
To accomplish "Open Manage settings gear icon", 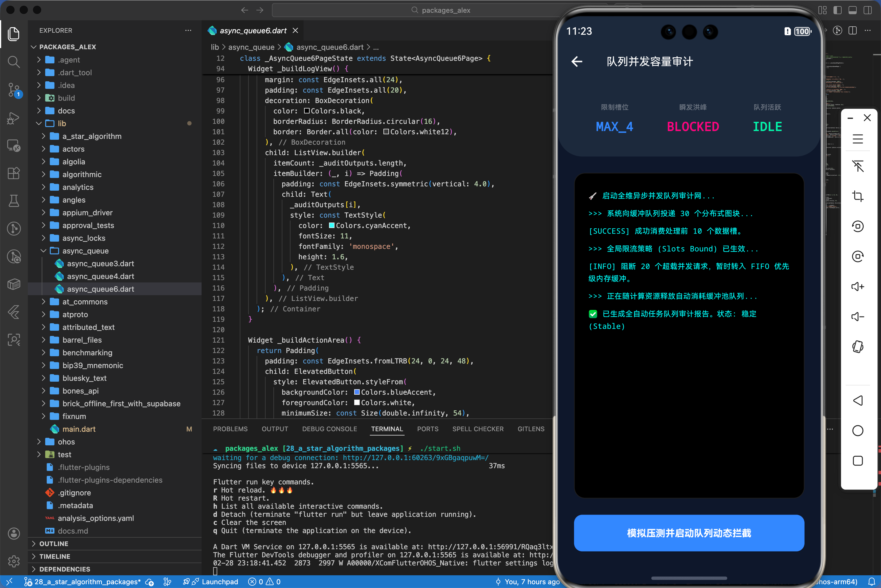I will click(14, 561).
